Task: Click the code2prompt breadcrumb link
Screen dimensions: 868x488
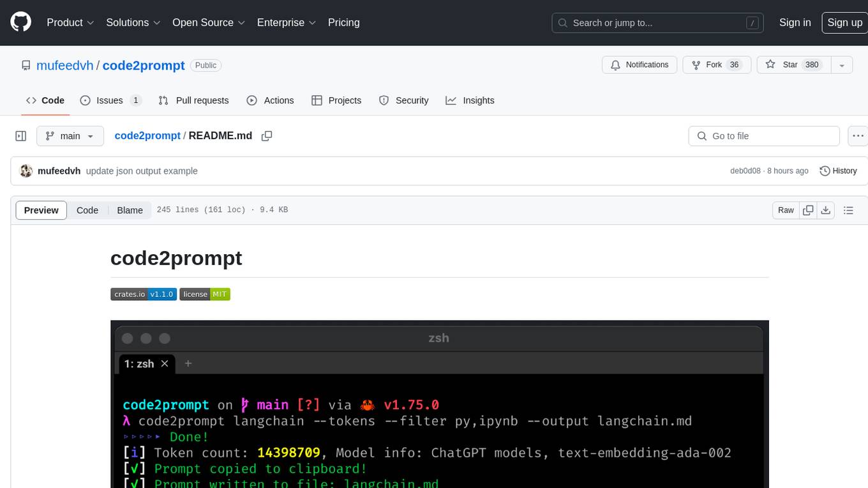Action: (147, 135)
